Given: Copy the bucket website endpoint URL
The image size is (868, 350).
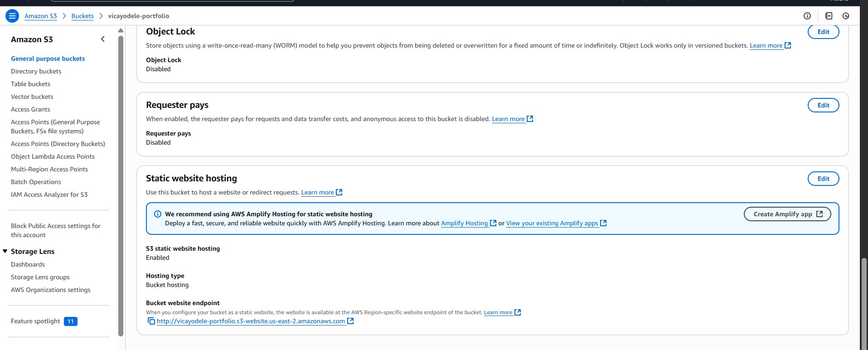Looking at the screenshot, I should 151,321.
